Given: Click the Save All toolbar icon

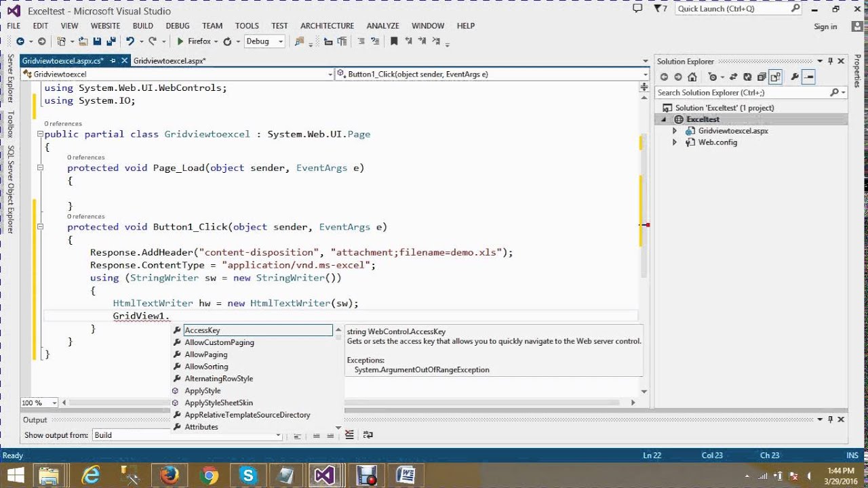Looking at the screenshot, I should (x=111, y=41).
